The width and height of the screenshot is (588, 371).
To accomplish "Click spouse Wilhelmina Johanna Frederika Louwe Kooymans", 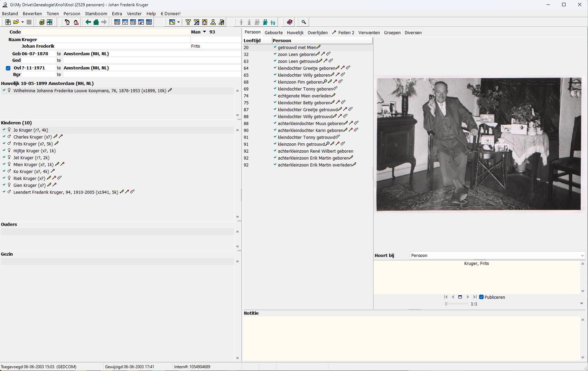I will click(90, 91).
